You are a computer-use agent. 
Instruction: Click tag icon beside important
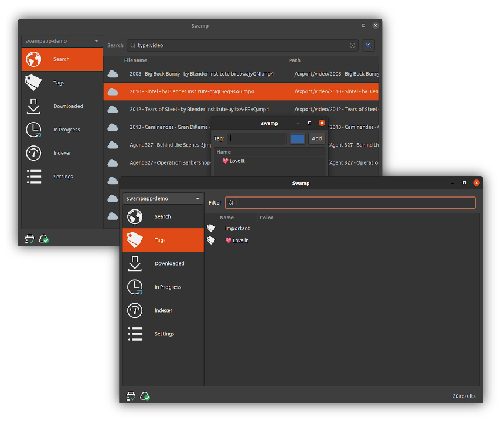click(211, 228)
